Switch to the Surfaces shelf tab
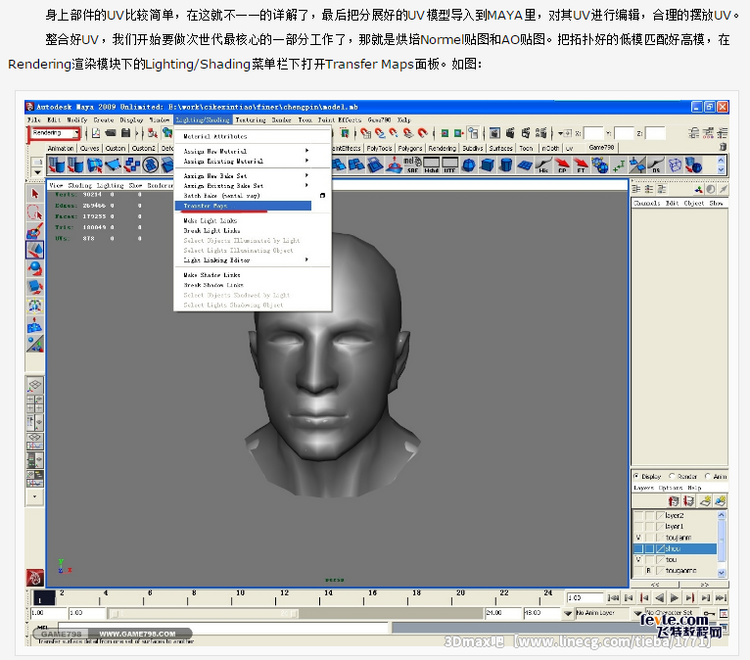750x660 pixels. pos(501,148)
